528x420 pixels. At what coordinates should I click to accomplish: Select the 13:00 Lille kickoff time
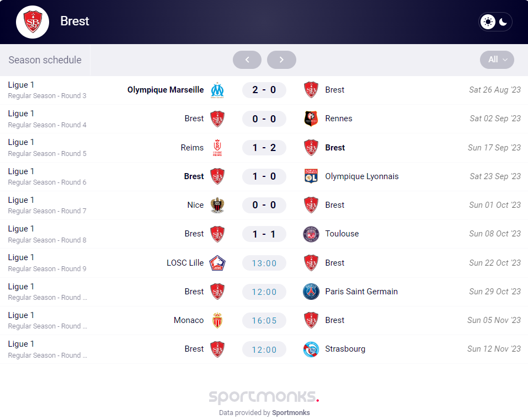264,263
